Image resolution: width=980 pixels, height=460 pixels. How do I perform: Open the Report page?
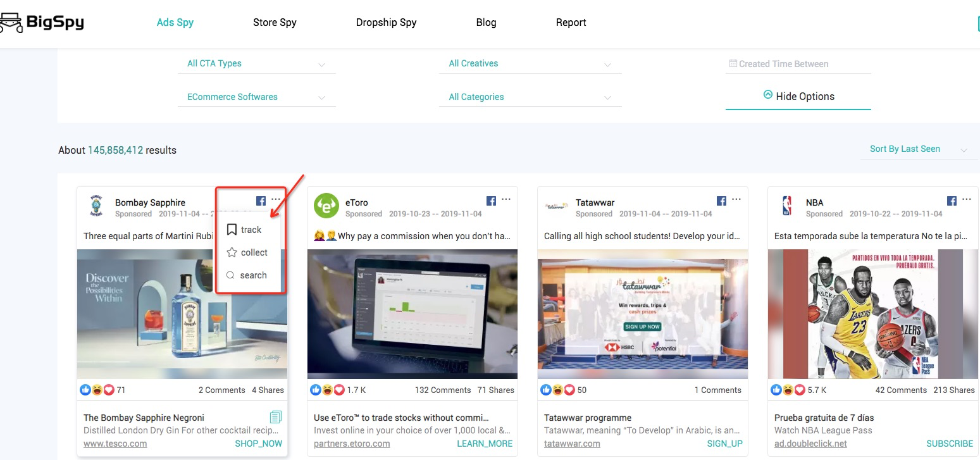[x=571, y=22]
